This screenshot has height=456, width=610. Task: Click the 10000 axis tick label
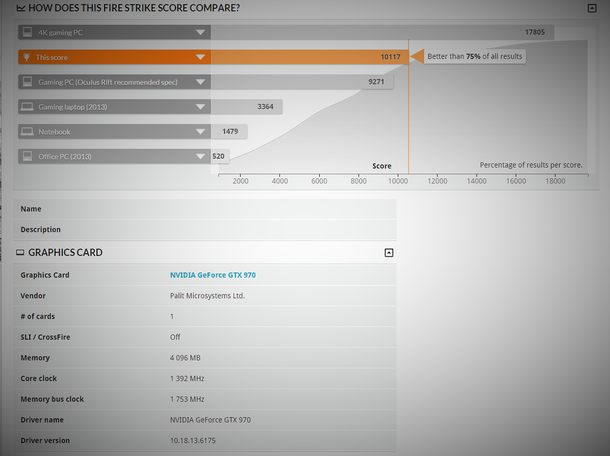[398, 181]
